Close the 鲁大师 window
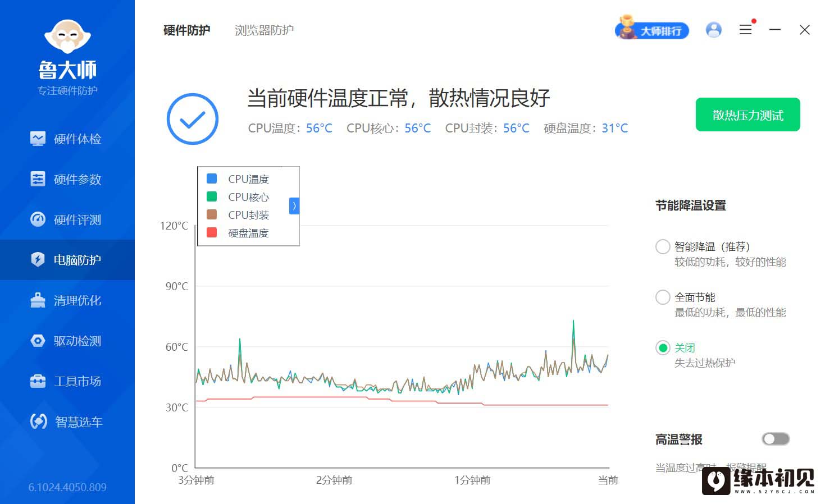The height and width of the screenshot is (504, 825). pos(805,30)
